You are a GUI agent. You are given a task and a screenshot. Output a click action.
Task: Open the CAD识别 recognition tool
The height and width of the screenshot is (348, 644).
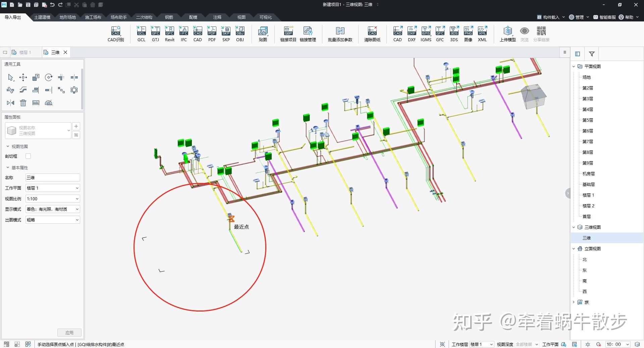pos(116,34)
